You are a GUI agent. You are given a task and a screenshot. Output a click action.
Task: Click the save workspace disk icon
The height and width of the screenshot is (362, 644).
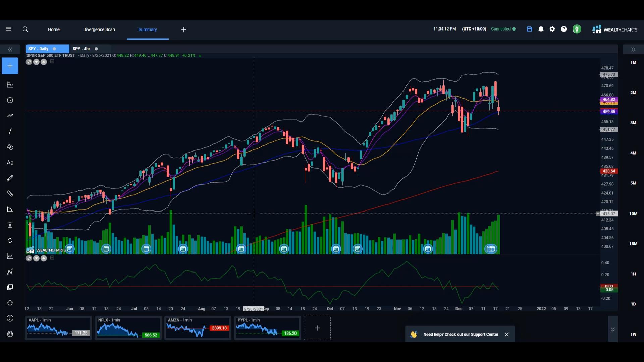coord(530,29)
